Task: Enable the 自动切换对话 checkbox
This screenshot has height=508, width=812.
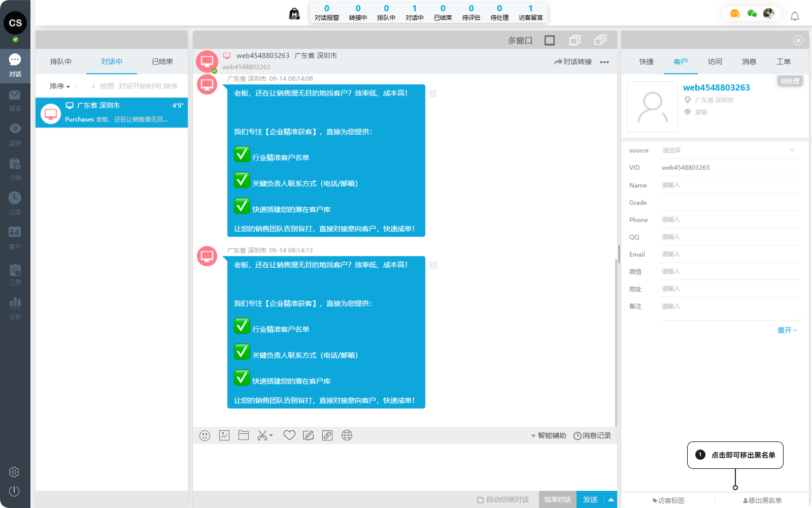Action: point(480,500)
